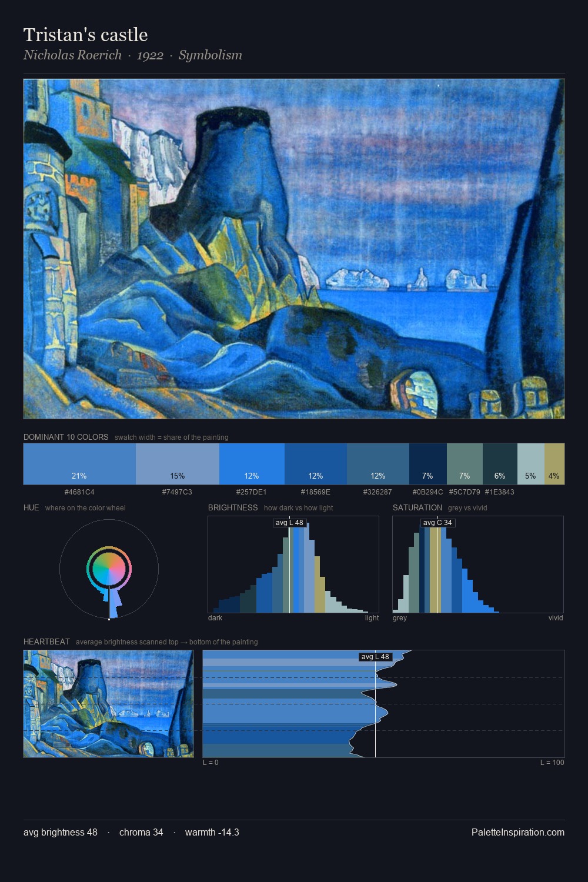Click the hex code #0B294C label
Image resolution: width=588 pixels, height=882 pixels.
pyautogui.click(x=427, y=492)
